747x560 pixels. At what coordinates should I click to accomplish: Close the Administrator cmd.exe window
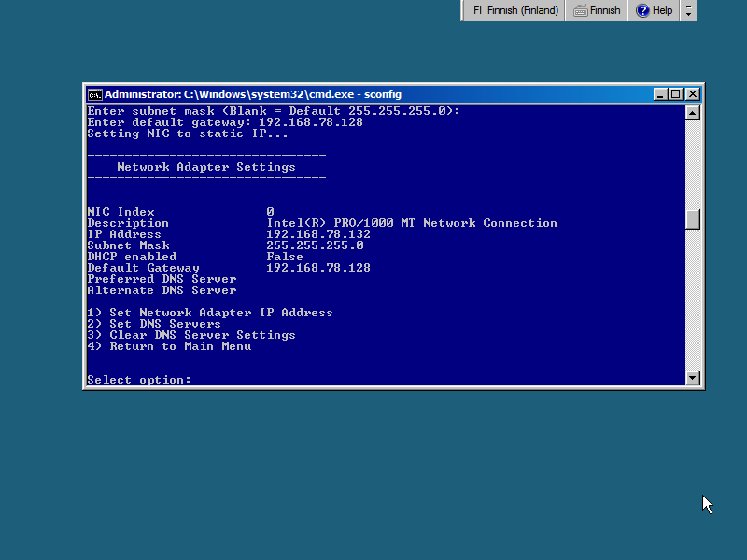point(692,94)
